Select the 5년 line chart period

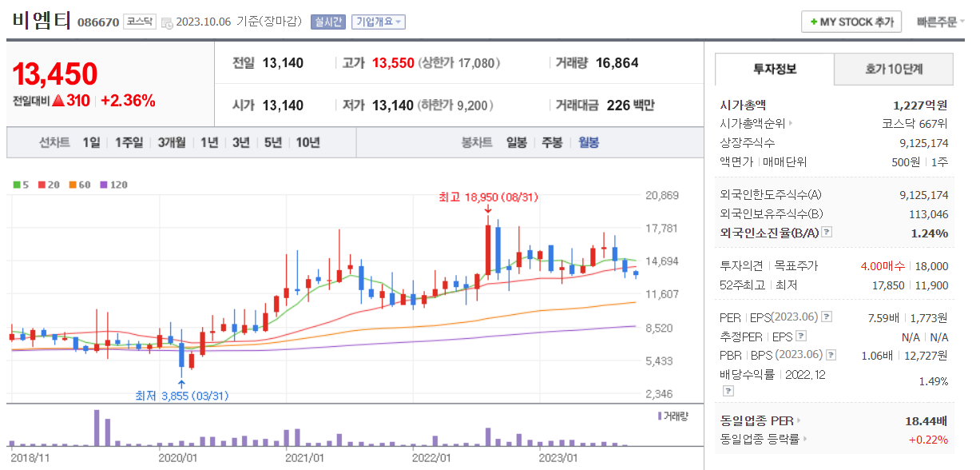click(273, 142)
